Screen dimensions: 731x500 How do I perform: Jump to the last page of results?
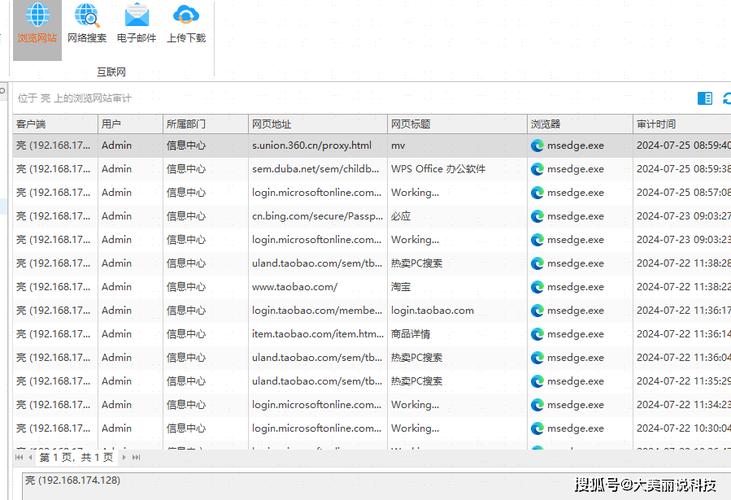pos(137,457)
